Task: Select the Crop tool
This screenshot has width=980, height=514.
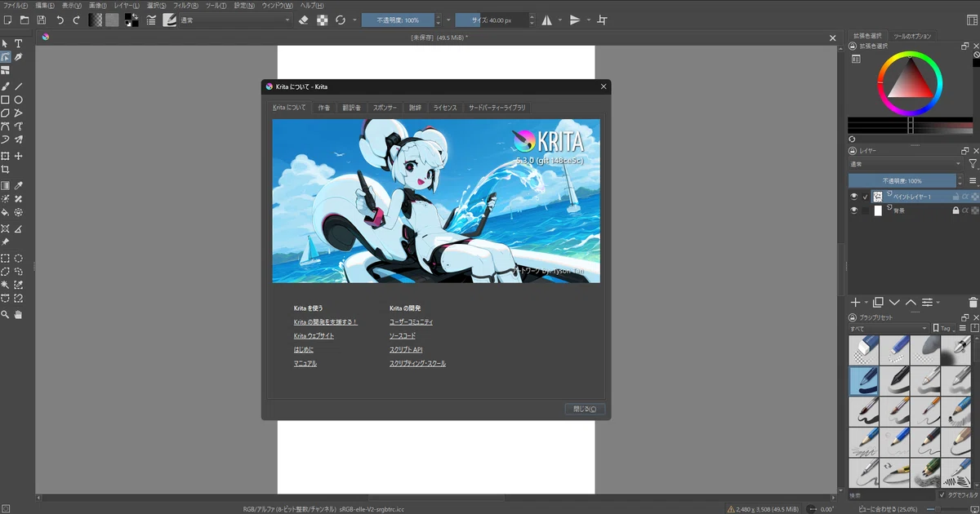Action: 5,170
